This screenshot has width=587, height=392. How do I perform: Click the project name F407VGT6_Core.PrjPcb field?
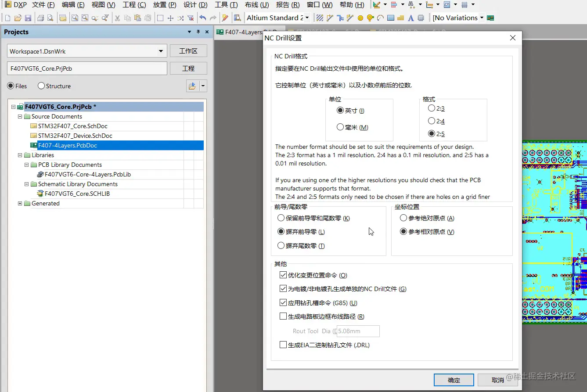pos(87,68)
